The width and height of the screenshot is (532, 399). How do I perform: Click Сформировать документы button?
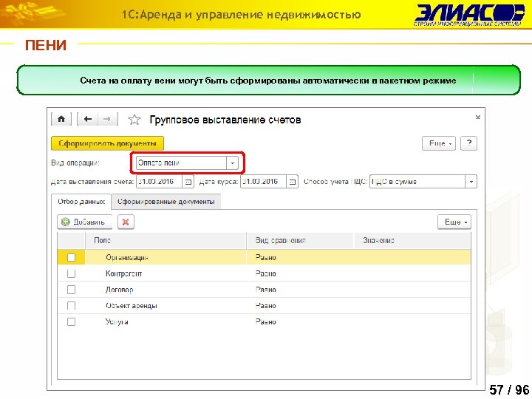pyautogui.click(x=107, y=143)
